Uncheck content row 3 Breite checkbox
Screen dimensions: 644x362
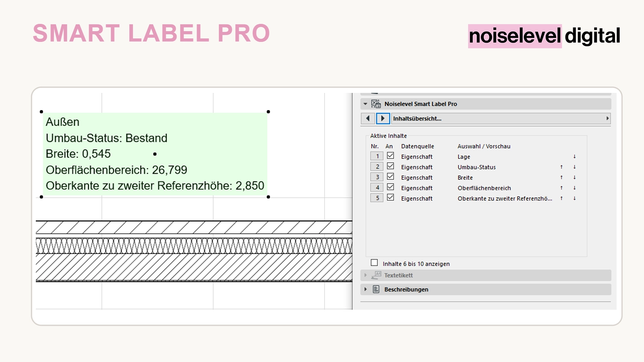tap(390, 177)
